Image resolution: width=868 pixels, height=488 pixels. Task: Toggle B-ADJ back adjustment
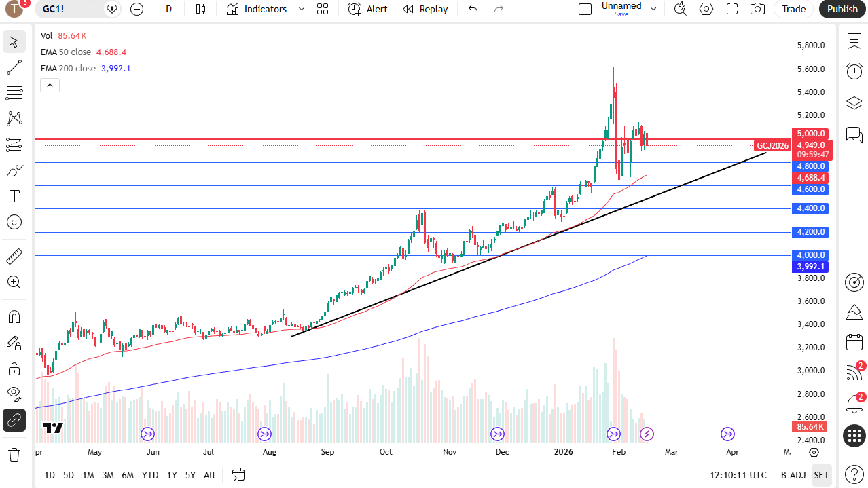[x=793, y=475]
